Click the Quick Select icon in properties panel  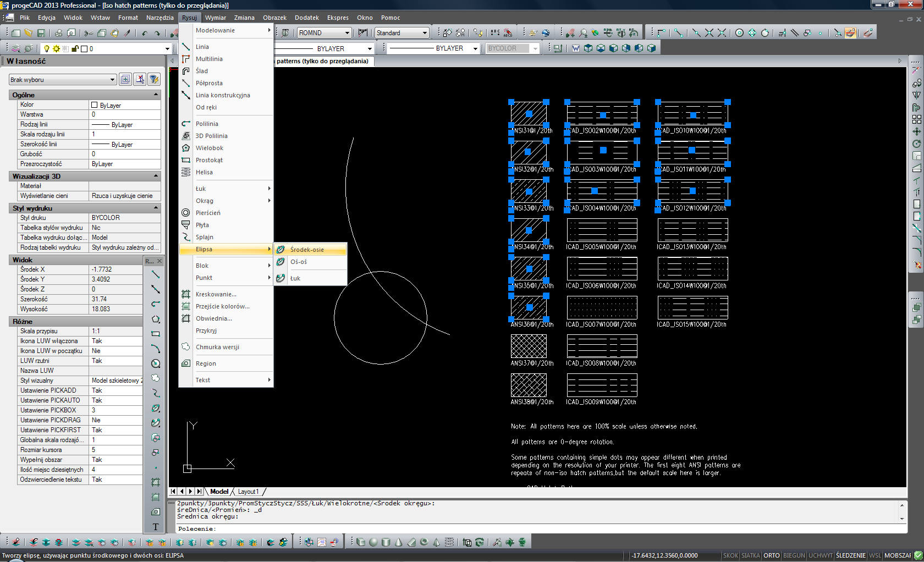[x=154, y=79]
